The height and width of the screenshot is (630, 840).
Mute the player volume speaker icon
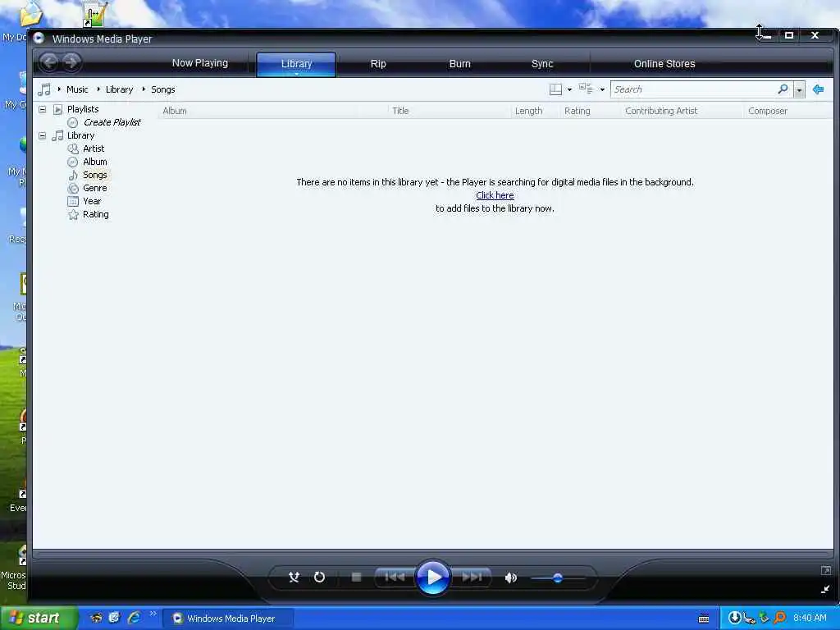point(510,577)
